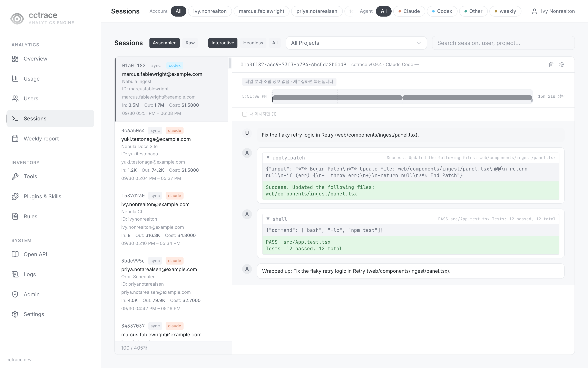
Task: Click the cctrace eye logo
Action: coord(17,18)
